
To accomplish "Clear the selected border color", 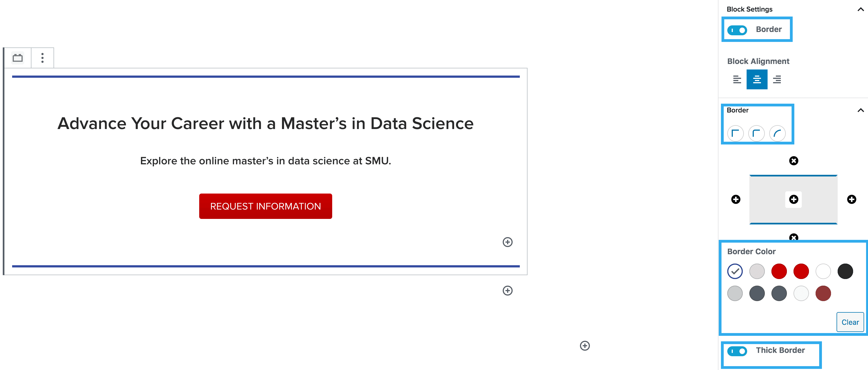I will 850,322.
